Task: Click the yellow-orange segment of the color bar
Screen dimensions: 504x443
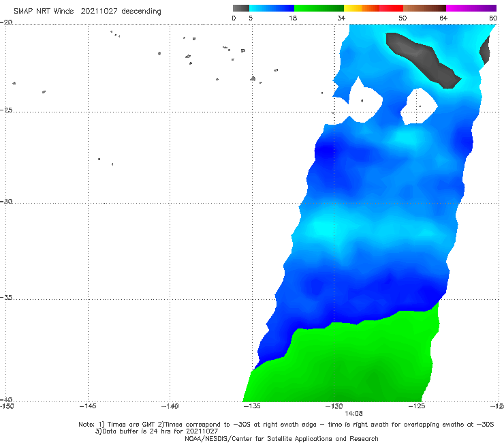Action: (361, 8)
